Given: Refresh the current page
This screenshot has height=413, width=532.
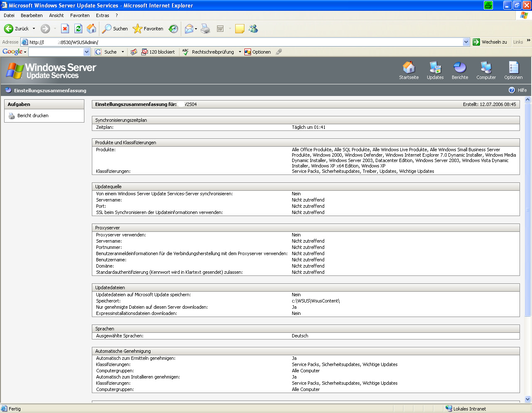Looking at the screenshot, I should 78,29.
